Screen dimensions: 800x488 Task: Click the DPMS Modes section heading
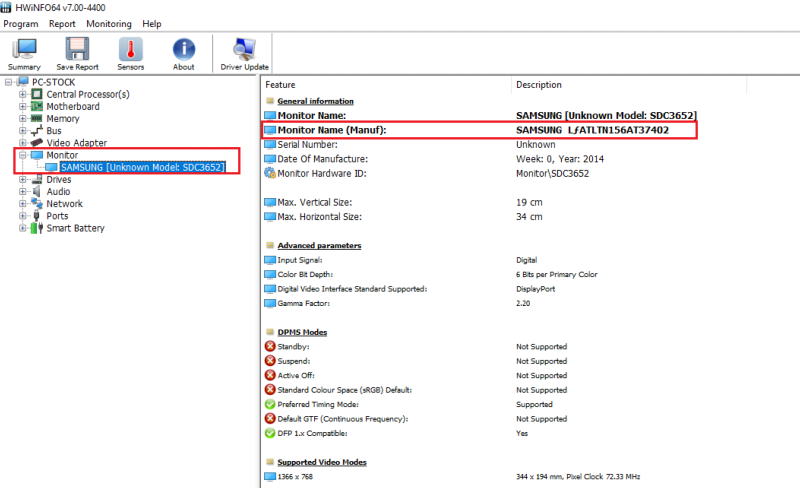[x=302, y=332]
